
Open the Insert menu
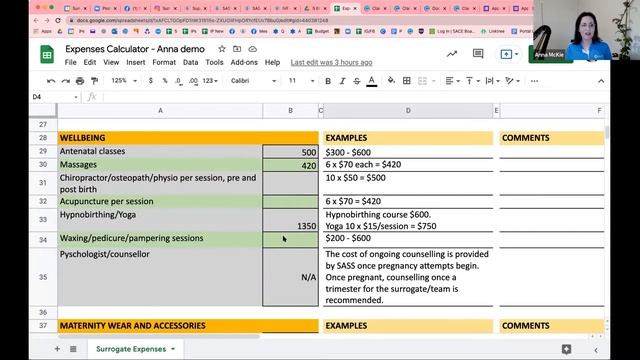coord(136,62)
